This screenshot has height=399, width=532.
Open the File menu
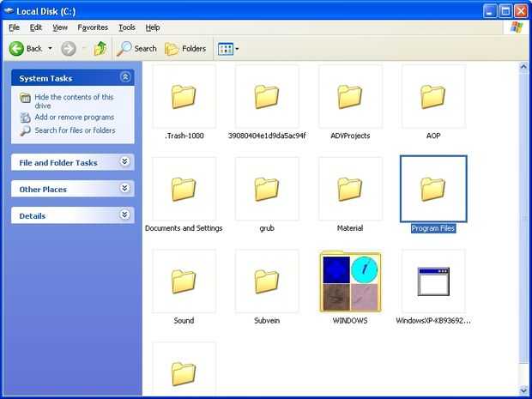[x=14, y=27]
